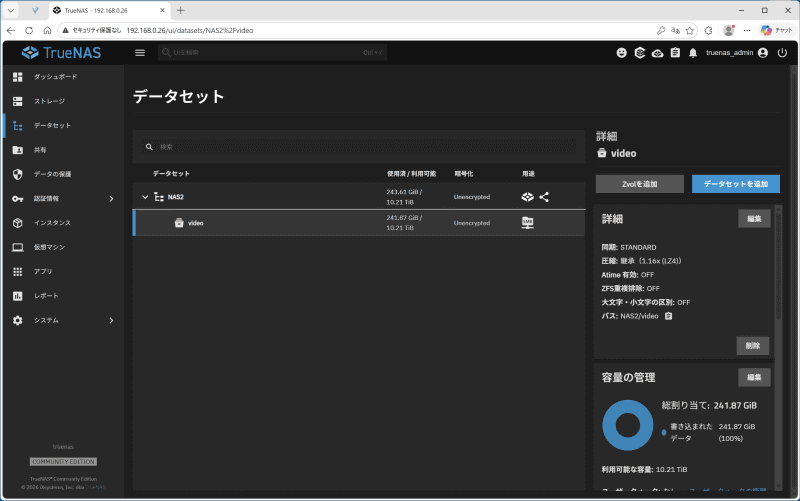The image size is (800, 501).
Task: Click the 使用済/利用可能 column header
Action: 411,174
